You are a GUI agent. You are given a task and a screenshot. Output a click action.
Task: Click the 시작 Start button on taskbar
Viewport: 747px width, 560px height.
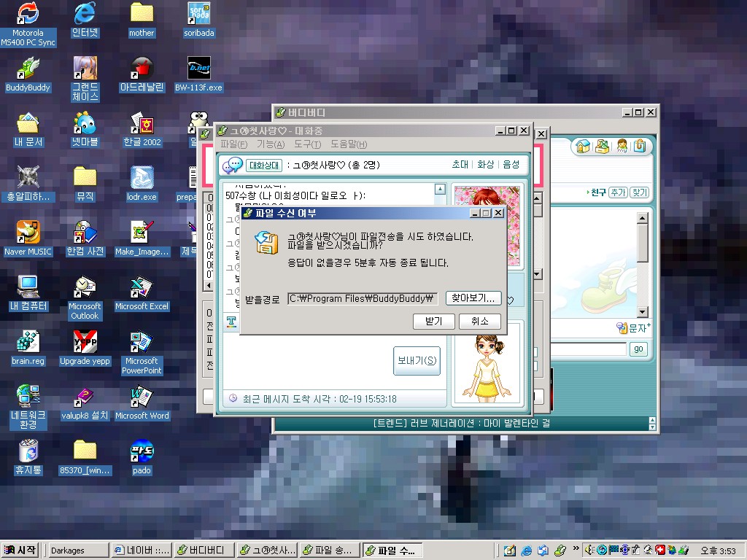[x=20, y=551]
